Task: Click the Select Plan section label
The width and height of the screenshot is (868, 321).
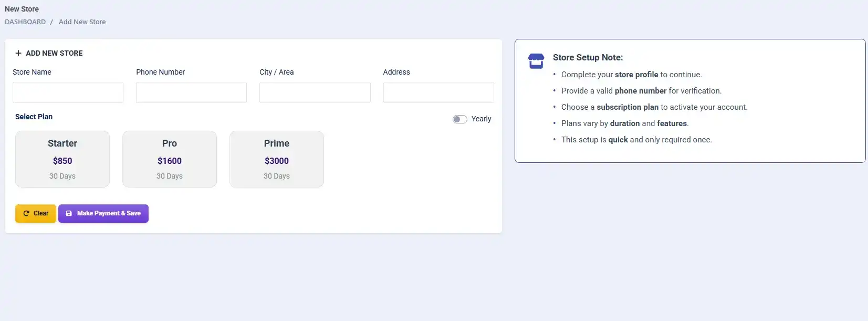Action: (34, 117)
